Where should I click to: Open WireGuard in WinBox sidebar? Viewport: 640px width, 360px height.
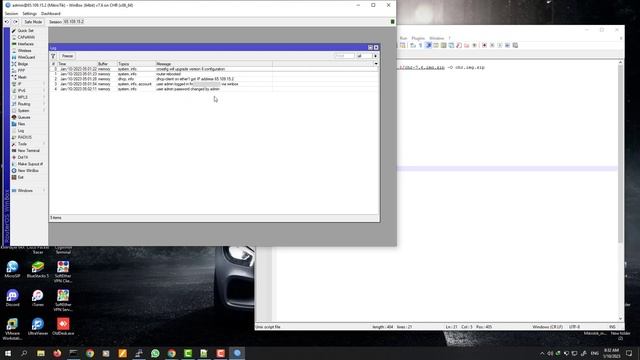coord(26,57)
